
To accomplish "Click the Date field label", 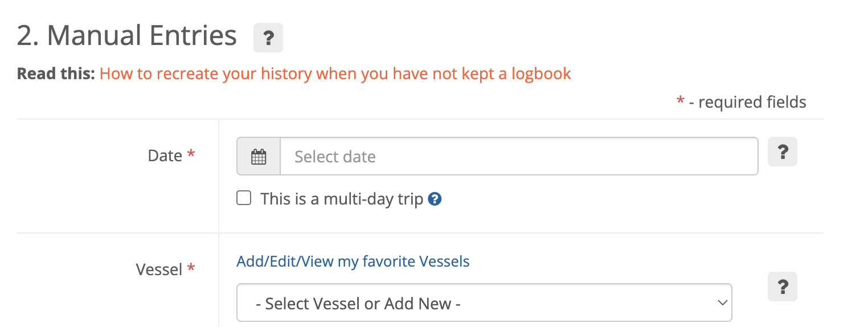I will click(165, 156).
